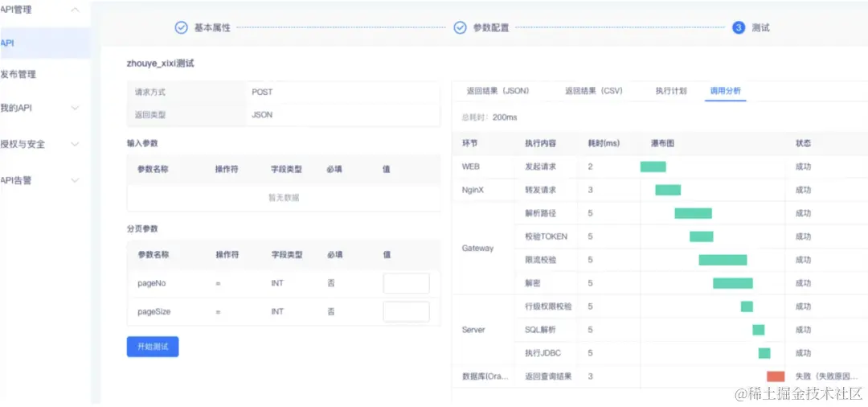
Task: Click waterfall bar for 行级权限校验
Action: pos(747,306)
